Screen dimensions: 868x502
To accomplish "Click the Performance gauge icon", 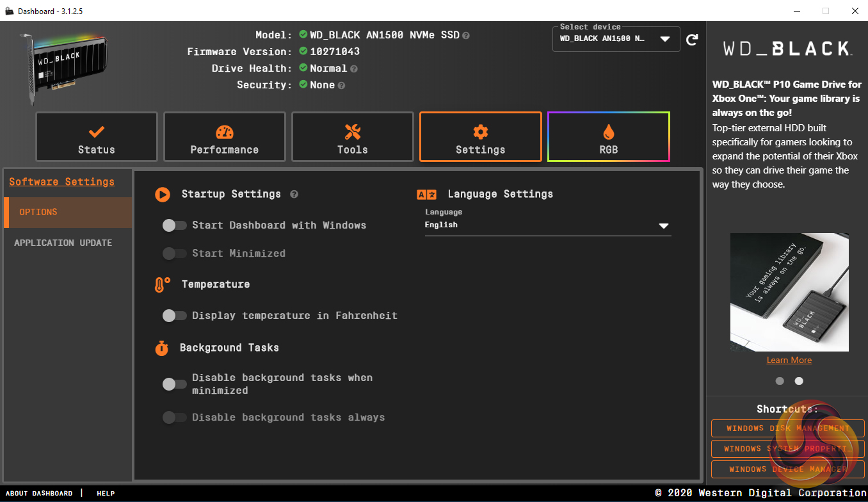I will pyautogui.click(x=225, y=132).
